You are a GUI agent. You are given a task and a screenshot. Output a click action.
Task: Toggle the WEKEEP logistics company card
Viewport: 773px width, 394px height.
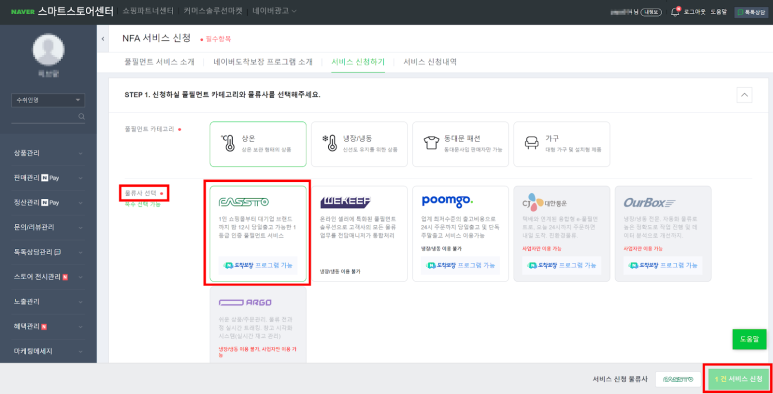359,233
